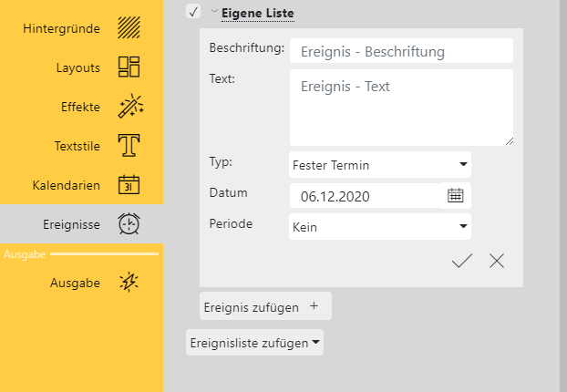This screenshot has width=567, height=392.
Task: Switch to the Hintergründe sidebar tab
Action: tap(62, 28)
